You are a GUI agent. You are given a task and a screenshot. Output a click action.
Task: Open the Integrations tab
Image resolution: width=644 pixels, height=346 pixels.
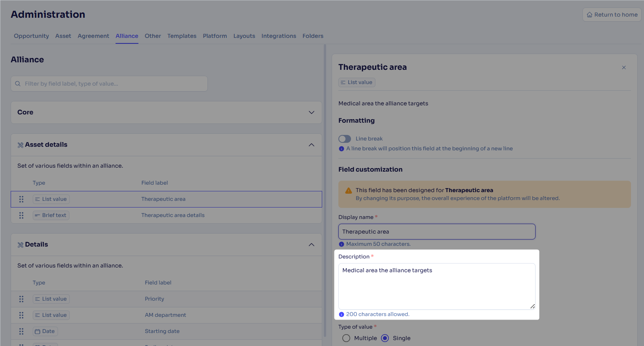[x=279, y=36]
